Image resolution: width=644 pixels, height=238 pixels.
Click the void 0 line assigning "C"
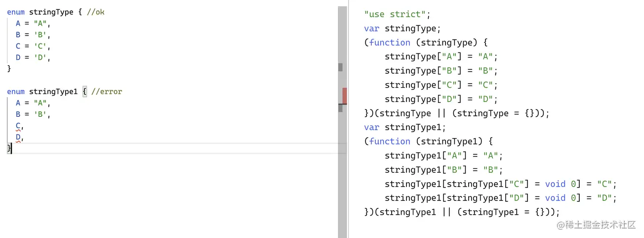501,184
